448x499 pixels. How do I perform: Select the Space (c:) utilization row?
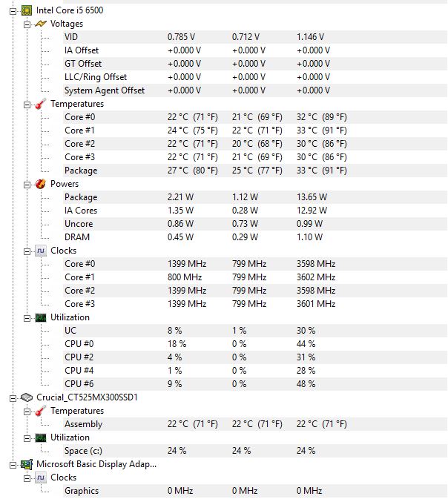pyautogui.click(x=255, y=451)
